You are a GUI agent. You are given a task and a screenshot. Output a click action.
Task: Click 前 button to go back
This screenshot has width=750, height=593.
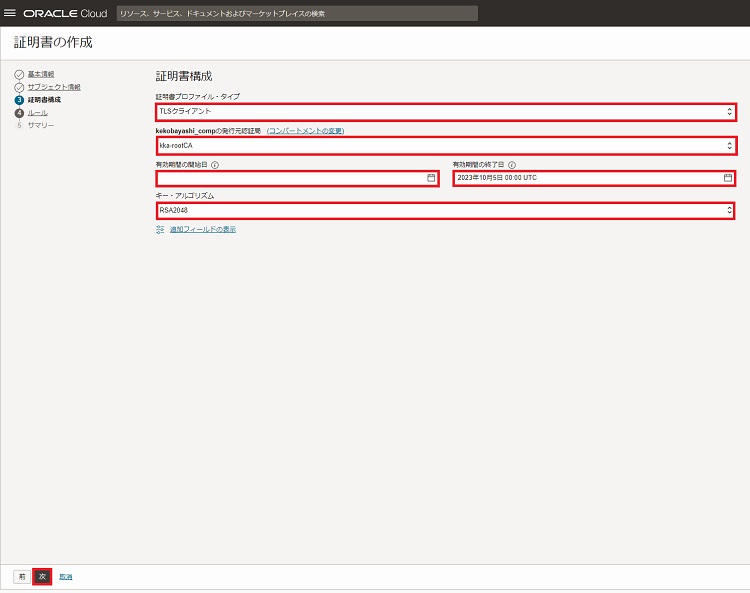coord(21,576)
